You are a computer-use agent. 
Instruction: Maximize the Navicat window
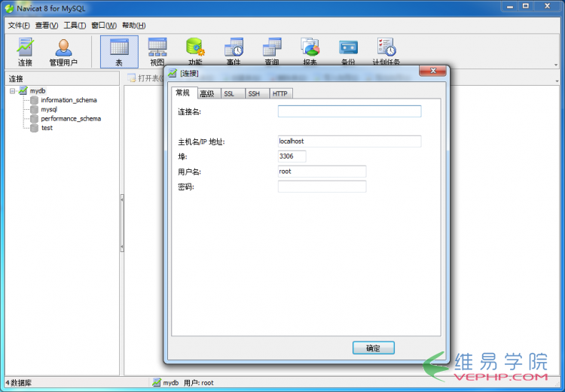click(x=526, y=6)
